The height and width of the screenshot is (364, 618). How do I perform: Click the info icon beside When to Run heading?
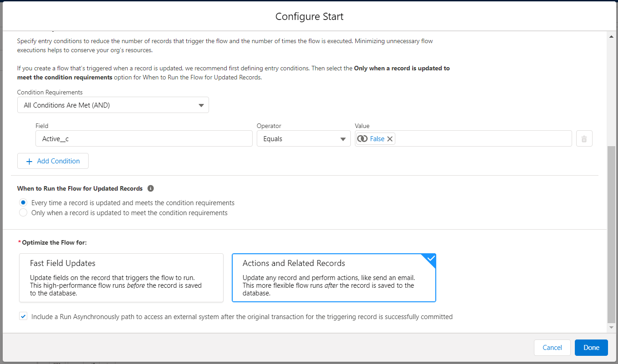coord(150,188)
